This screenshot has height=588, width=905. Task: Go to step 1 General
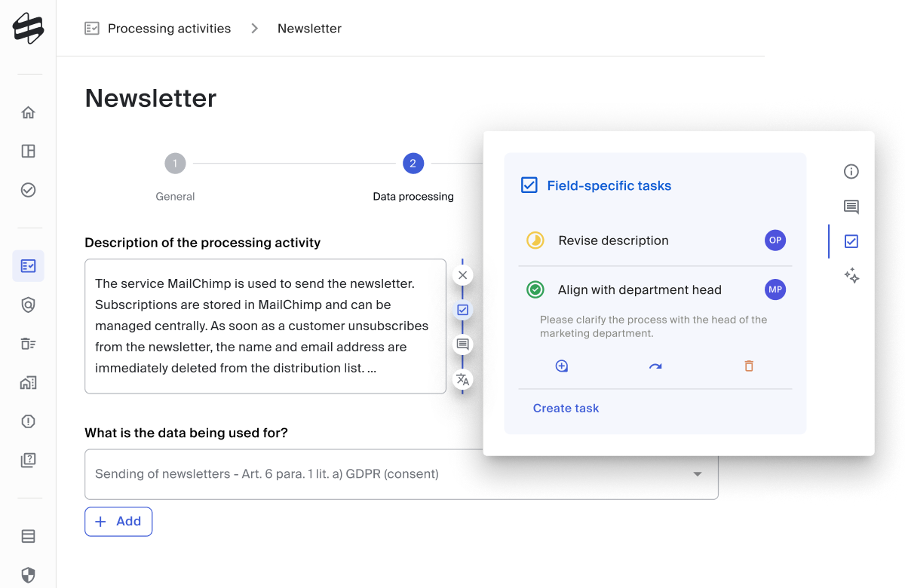(175, 164)
